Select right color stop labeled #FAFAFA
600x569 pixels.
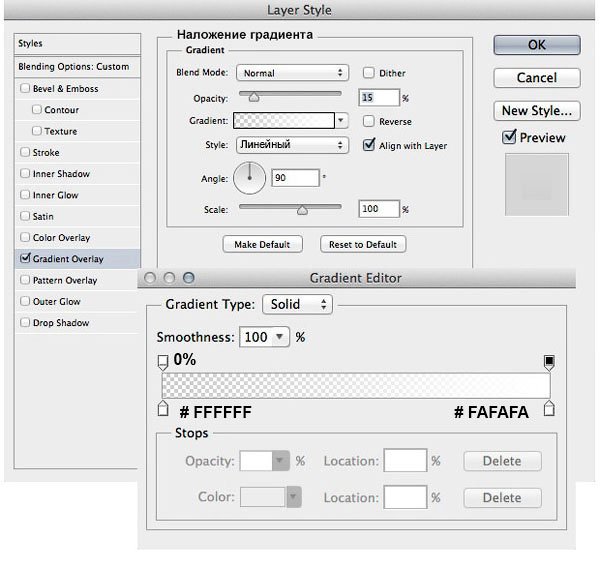(549, 408)
